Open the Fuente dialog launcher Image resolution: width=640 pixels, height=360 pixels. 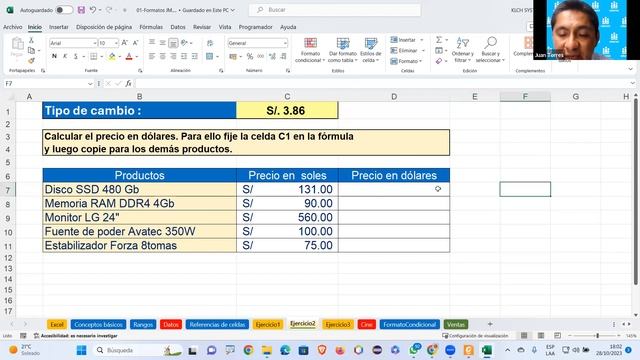click(140, 71)
